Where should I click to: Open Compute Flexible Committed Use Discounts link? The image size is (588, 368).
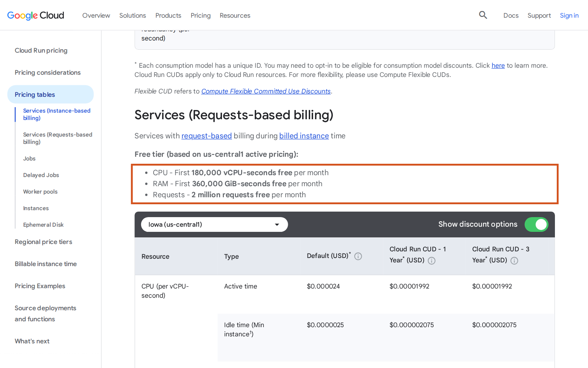(266, 91)
